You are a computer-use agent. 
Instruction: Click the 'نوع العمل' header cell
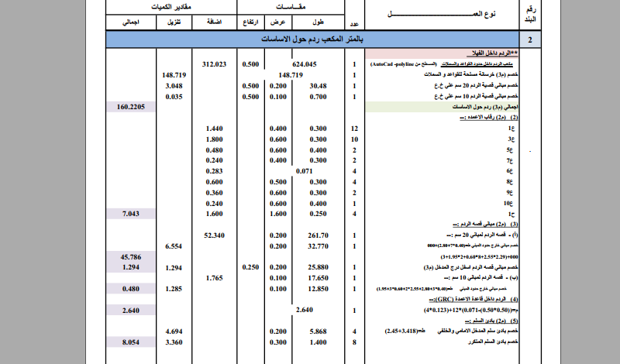442,14
